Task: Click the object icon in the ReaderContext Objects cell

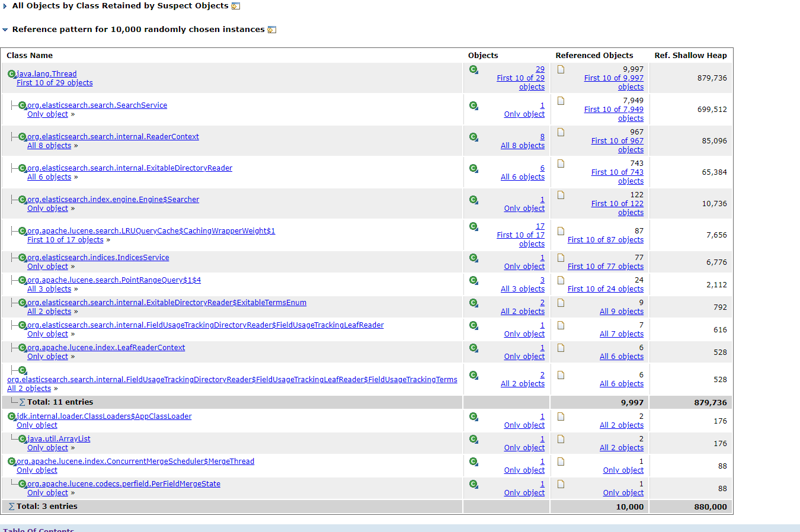Action: [x=473, y=137]
